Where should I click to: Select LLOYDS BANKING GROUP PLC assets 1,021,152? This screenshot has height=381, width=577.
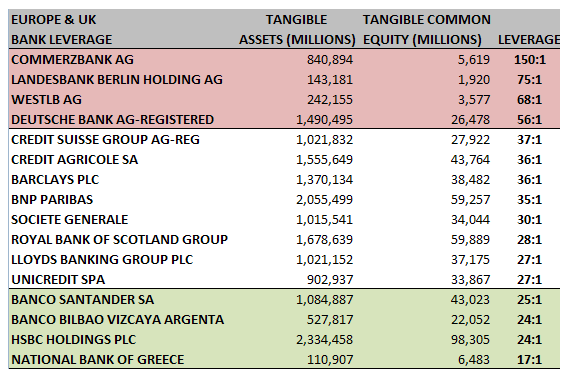click(x=325, y=260)
